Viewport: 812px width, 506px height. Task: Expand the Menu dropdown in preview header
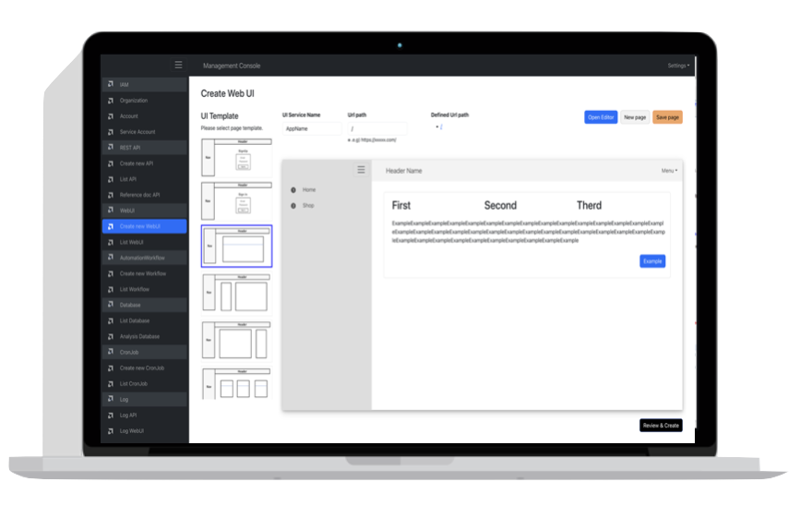[669, 171]
